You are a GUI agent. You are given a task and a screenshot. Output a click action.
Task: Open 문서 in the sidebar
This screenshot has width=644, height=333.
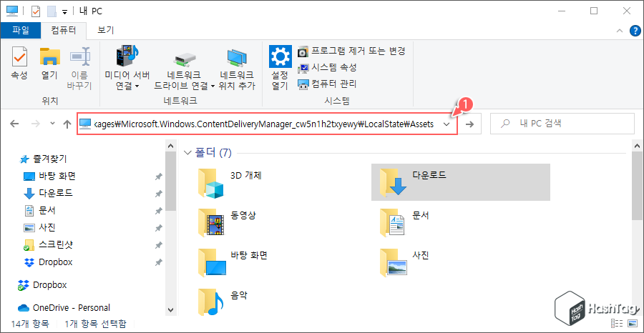click(40, 210)
